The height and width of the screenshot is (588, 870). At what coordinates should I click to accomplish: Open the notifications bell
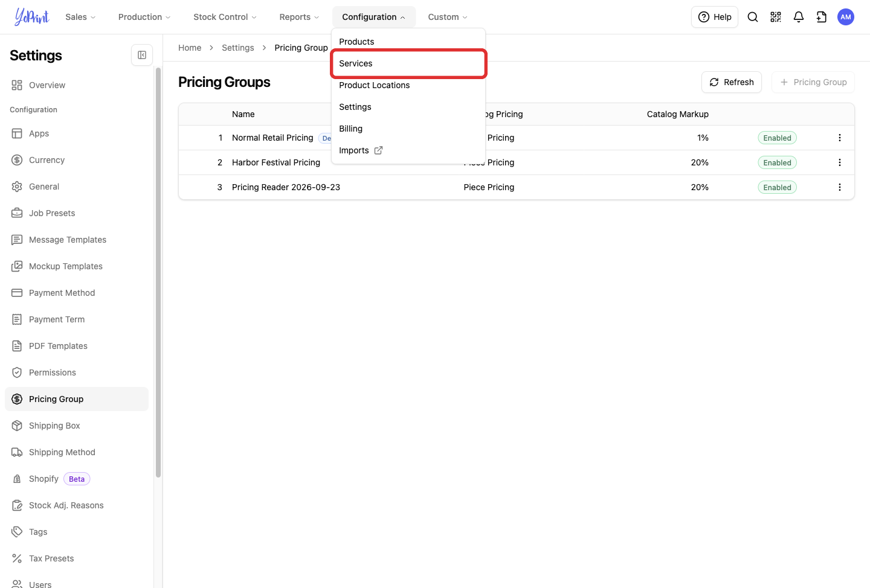point(799,17)
